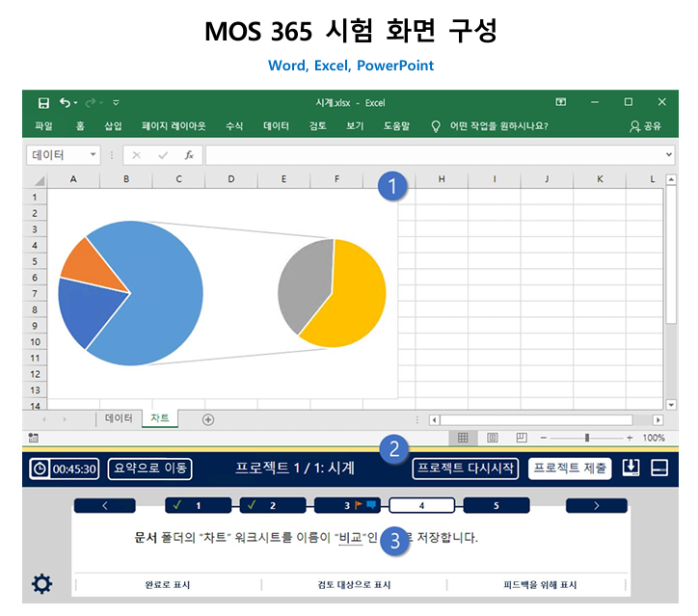698x616 pixels.
Task: Click the zoom slider handle
Action: point(587,438)
